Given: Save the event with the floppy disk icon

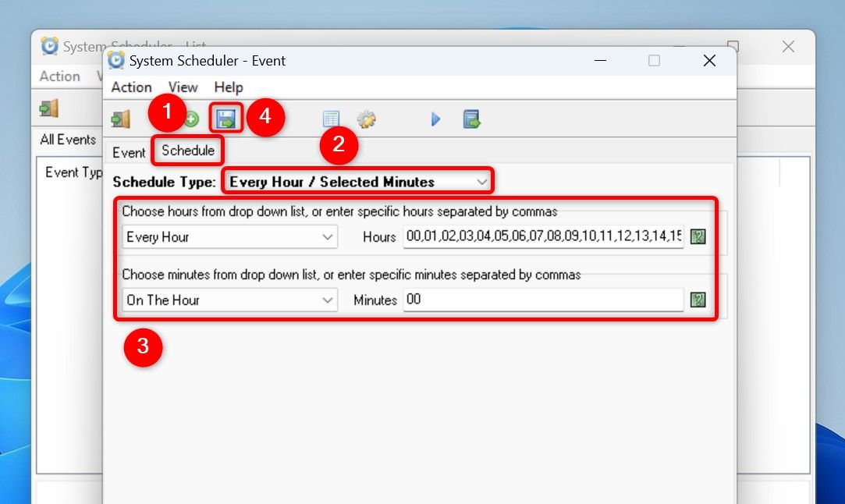Looking at the screenshot, I should 225,119.
